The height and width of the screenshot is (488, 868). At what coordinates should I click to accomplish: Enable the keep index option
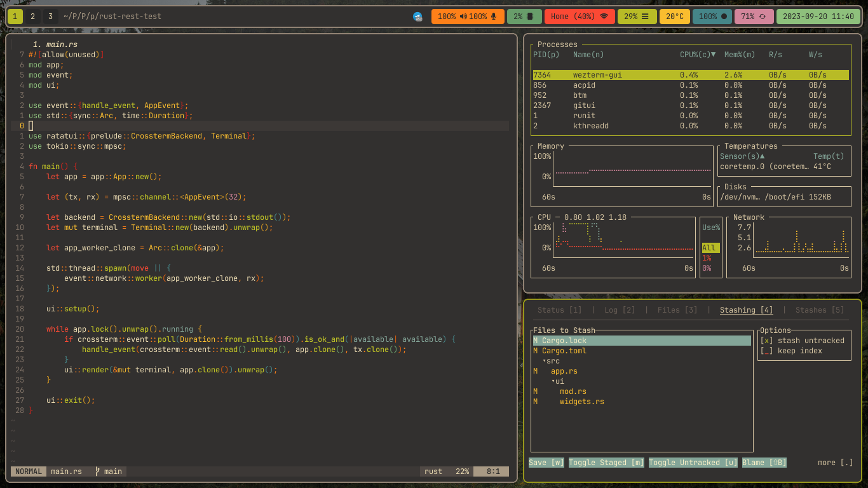tap(766, 351)
